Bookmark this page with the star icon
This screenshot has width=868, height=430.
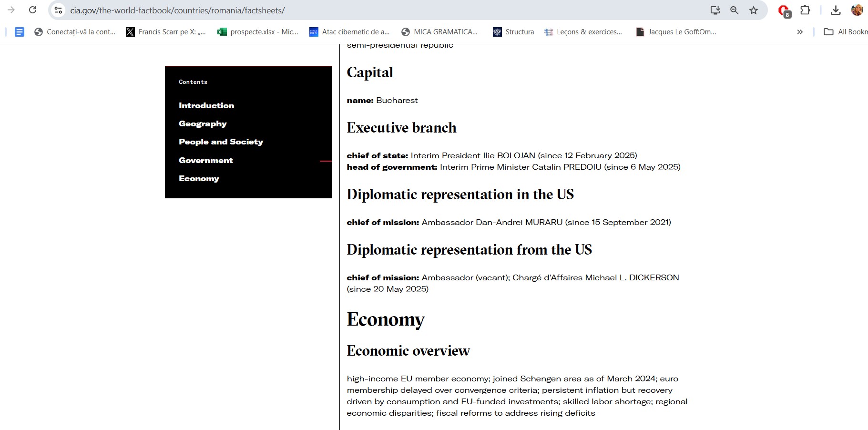point(754,10)
